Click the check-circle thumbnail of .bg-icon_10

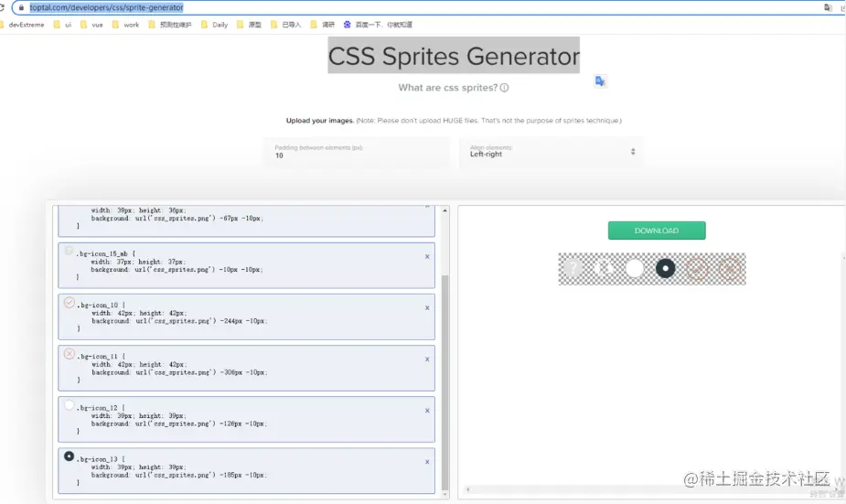(x=70, y=303)
